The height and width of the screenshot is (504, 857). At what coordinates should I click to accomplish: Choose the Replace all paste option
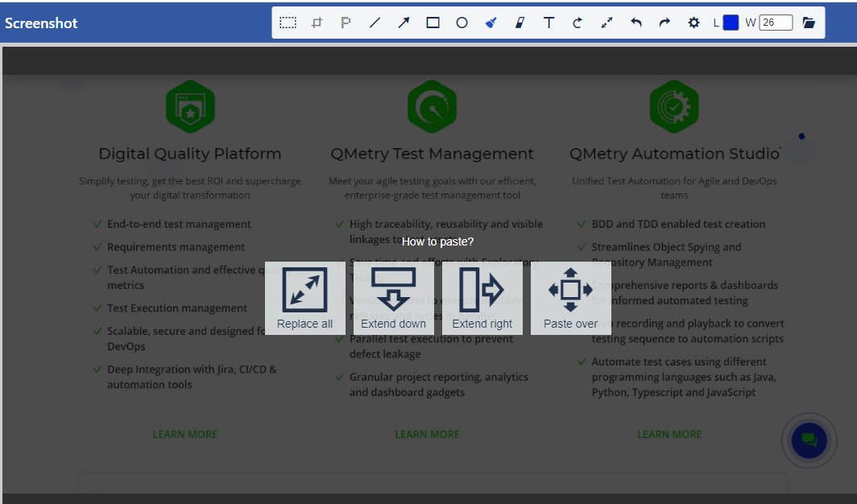point(304,298)
